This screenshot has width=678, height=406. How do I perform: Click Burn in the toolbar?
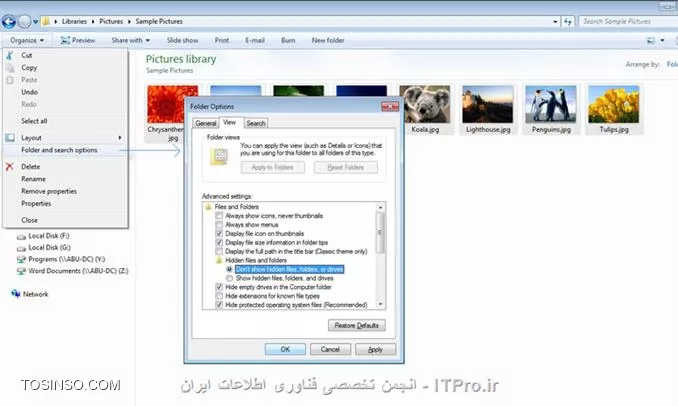pyautogui.click(x=288, y=40)
